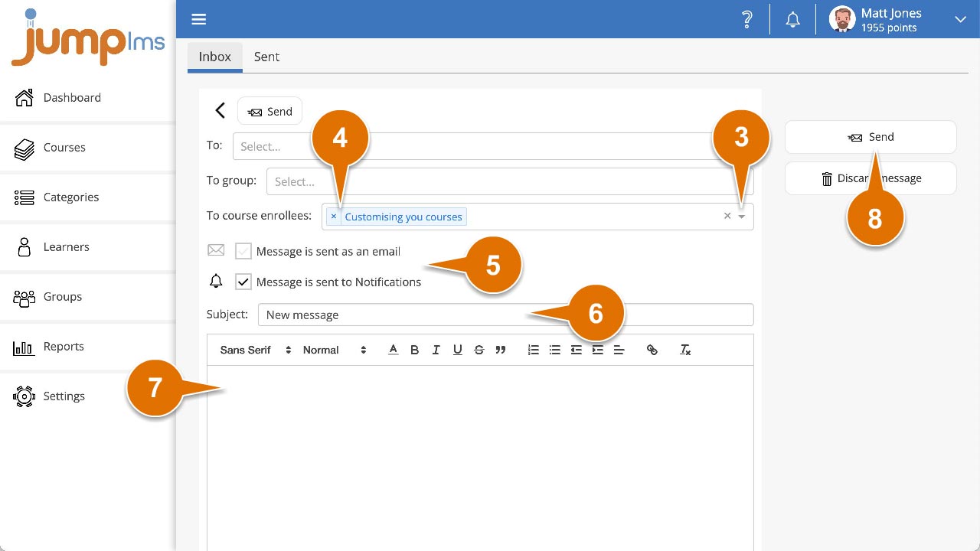
Task: Pick a text color in the toolbar
Action: click(x=393, y=350)
